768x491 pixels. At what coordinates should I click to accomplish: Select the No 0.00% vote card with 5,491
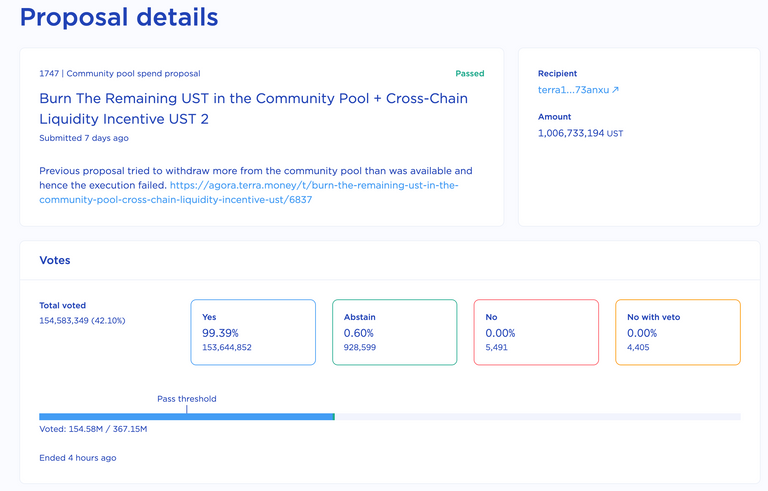point(536,332)
